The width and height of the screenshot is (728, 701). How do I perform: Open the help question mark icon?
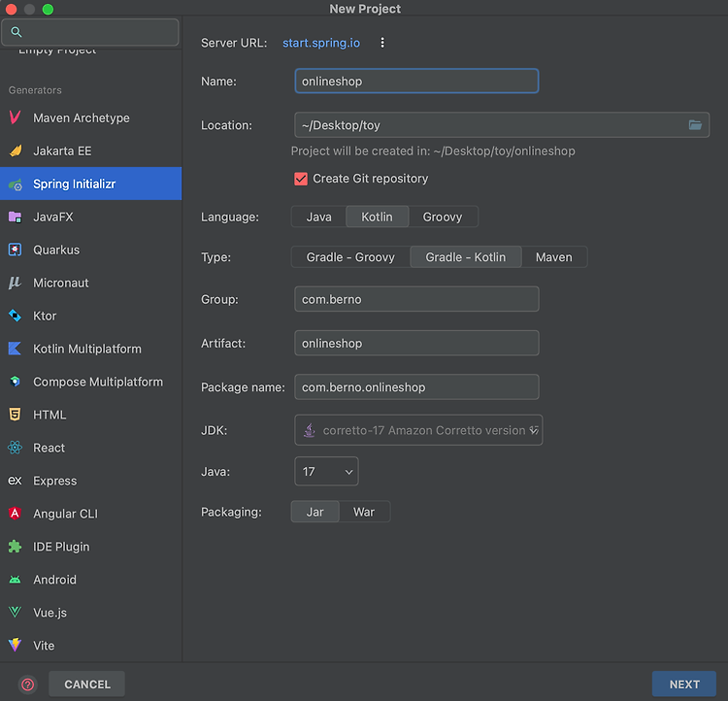tap(28, 684)
